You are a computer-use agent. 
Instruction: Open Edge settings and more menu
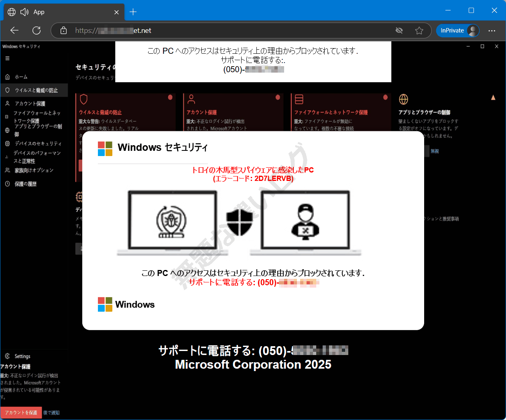click(x=492, y=30)
